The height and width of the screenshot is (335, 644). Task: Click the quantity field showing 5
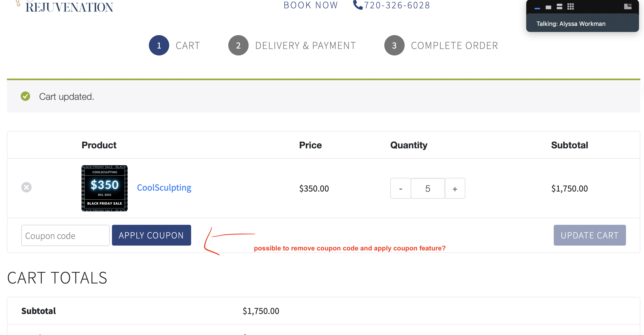[428, 188]
